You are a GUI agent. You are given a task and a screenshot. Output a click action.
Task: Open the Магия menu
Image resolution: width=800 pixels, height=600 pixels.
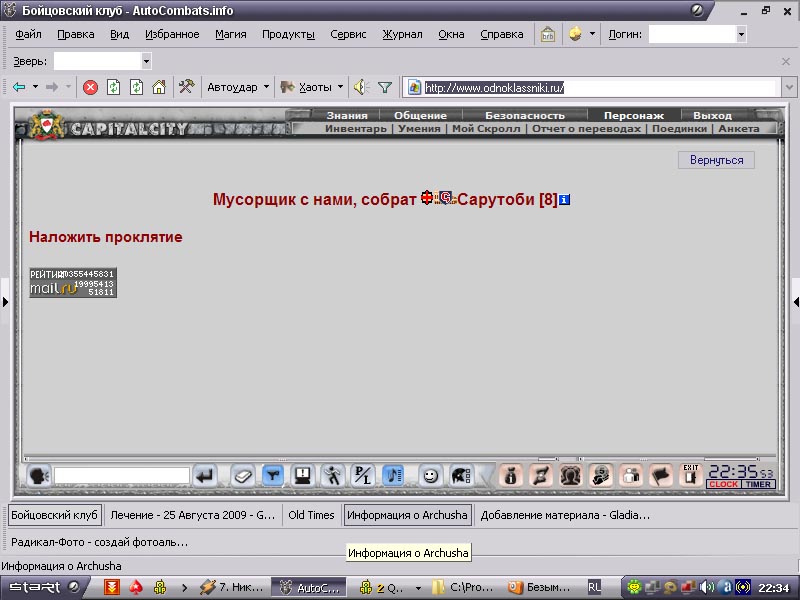tap(231, 34)
